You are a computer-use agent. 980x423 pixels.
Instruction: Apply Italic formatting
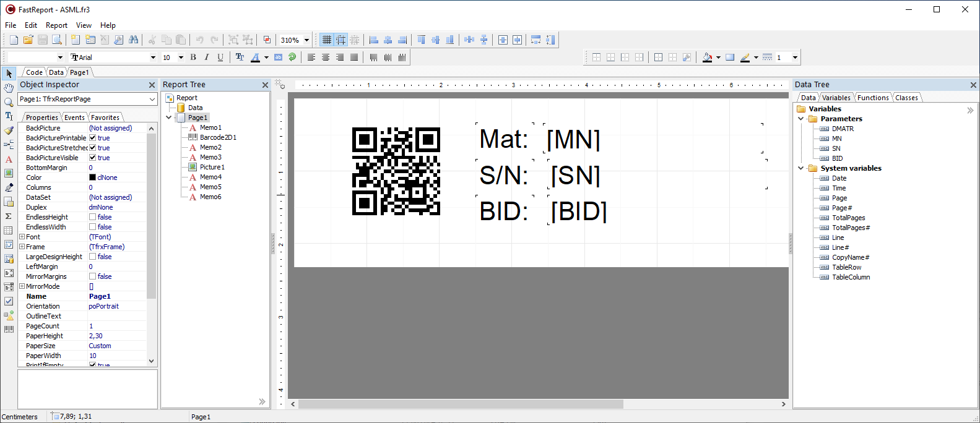(207, 58)
